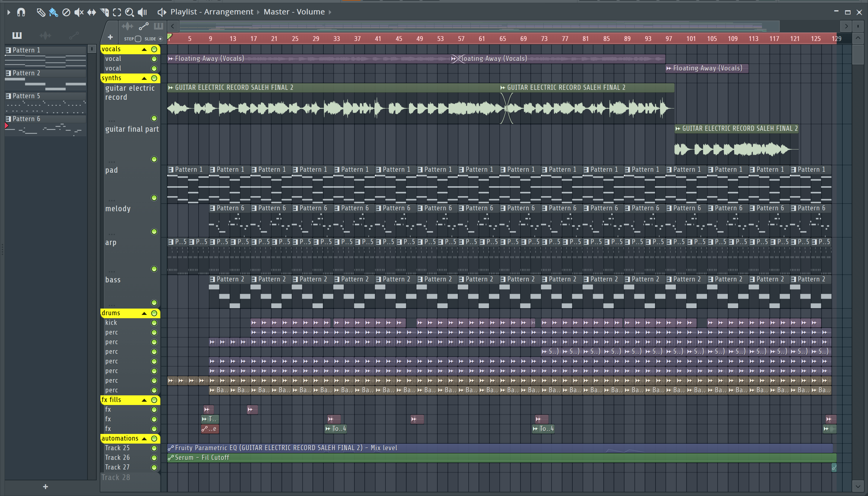Image resolution: width=868 pixels, height=496 pixels.
Task: Collapse the drums track group
Action: (144, 313)
